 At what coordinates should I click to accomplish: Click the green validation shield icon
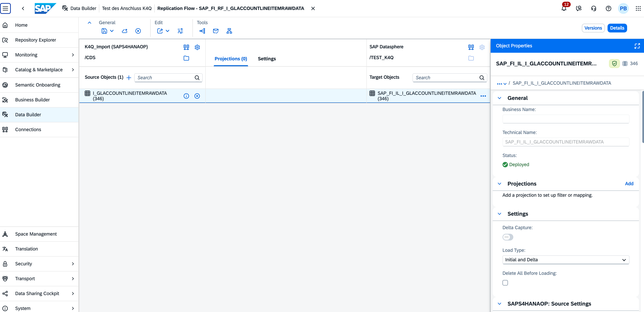[614, 64]
